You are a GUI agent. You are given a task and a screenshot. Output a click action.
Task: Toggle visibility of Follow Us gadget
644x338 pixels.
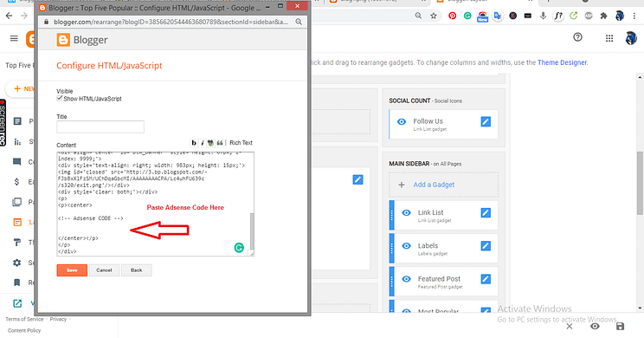click(x=402, y=121)
